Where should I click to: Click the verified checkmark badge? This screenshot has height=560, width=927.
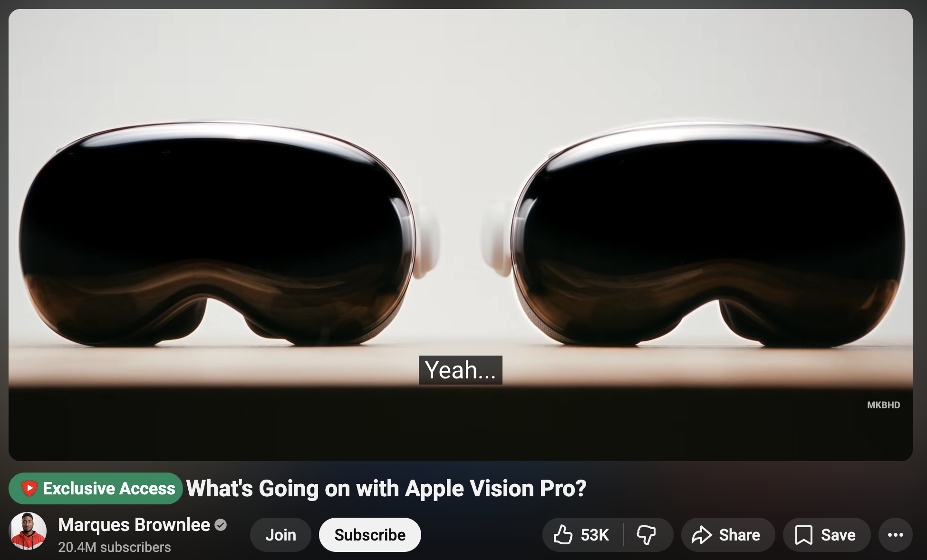pyautogui.click(x=221, y=525)
